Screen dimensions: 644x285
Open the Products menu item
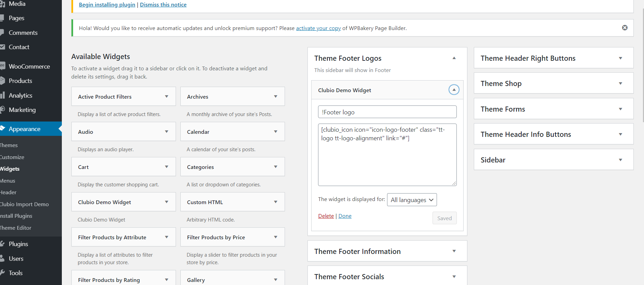(x=20, y=81)
